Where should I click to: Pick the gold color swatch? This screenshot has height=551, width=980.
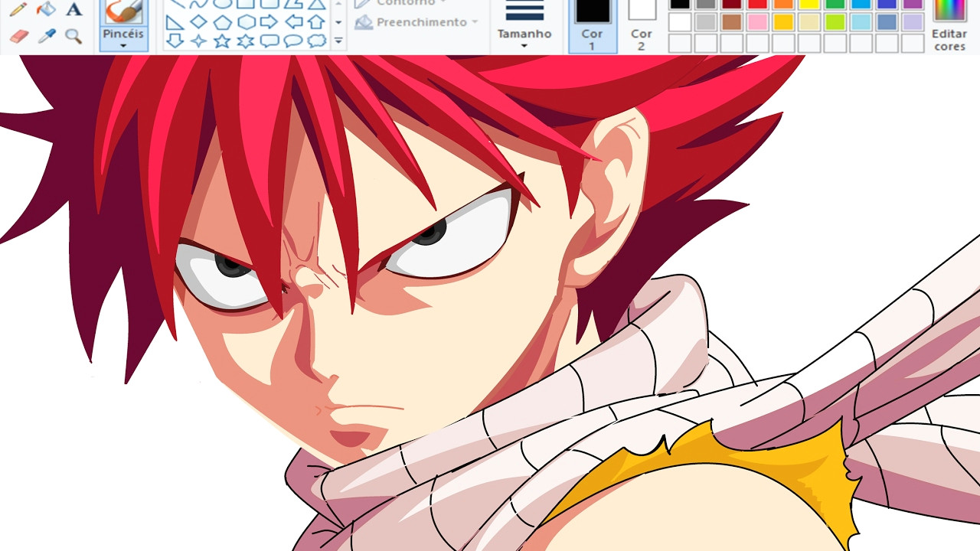point(783,22)
